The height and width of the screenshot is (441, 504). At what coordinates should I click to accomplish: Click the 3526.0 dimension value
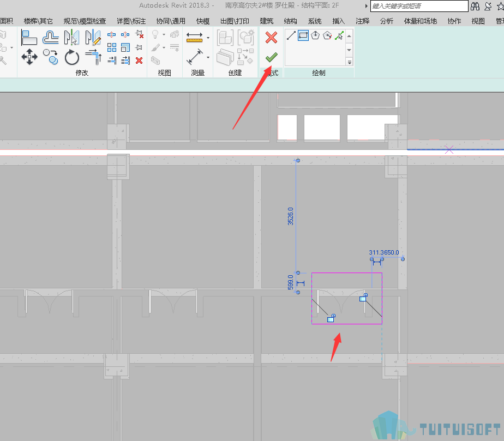[291, 216]
